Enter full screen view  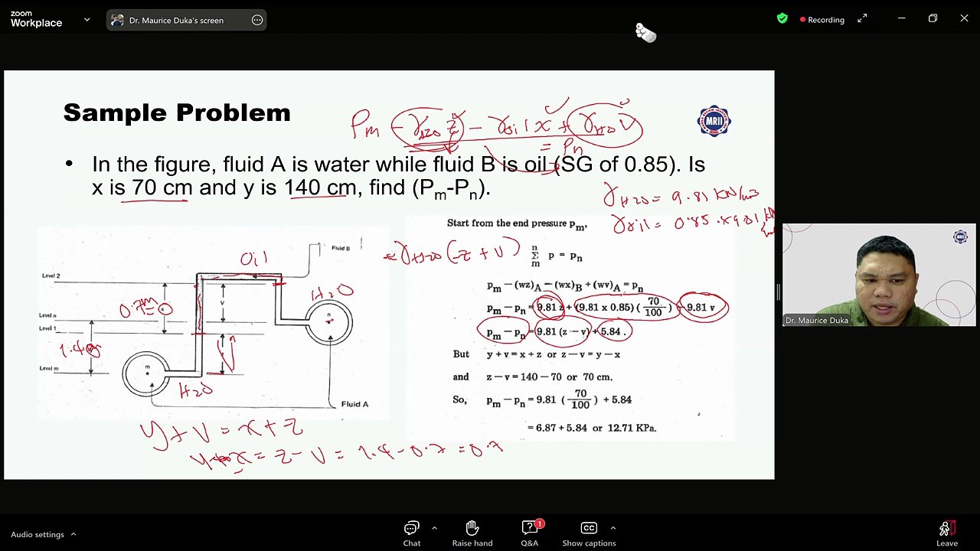(x=862, y=18)
